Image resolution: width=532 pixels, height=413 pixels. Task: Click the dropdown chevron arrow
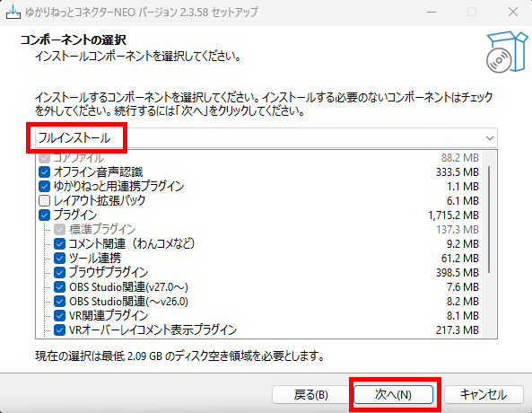pyautogui.click(x=489, y=138)
